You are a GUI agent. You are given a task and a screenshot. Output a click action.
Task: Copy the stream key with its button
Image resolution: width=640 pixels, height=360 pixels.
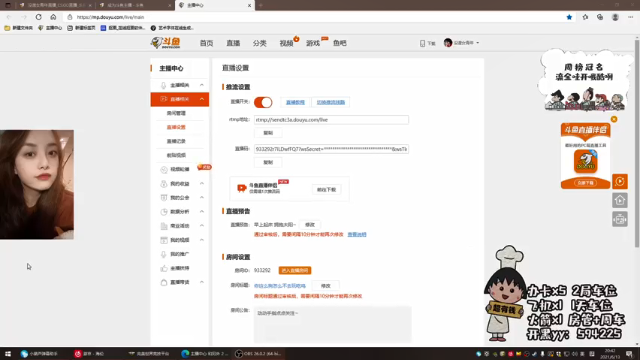268,162
